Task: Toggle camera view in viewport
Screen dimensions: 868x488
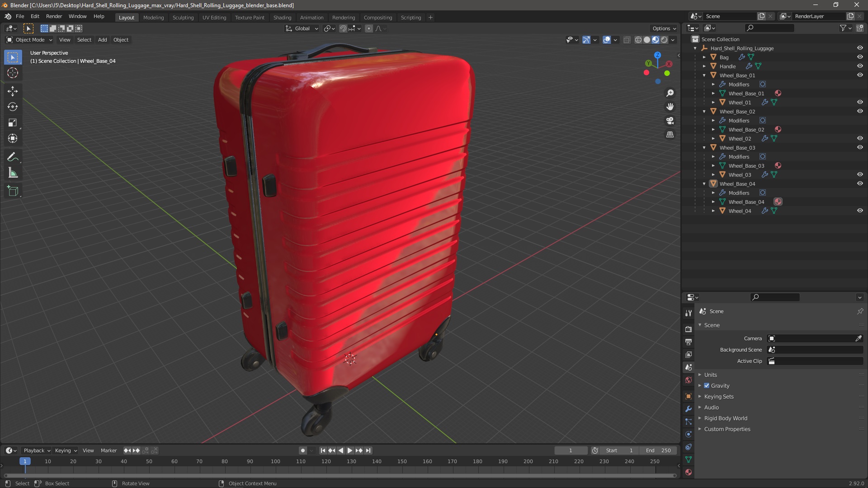Action: (x=670, y=121)
